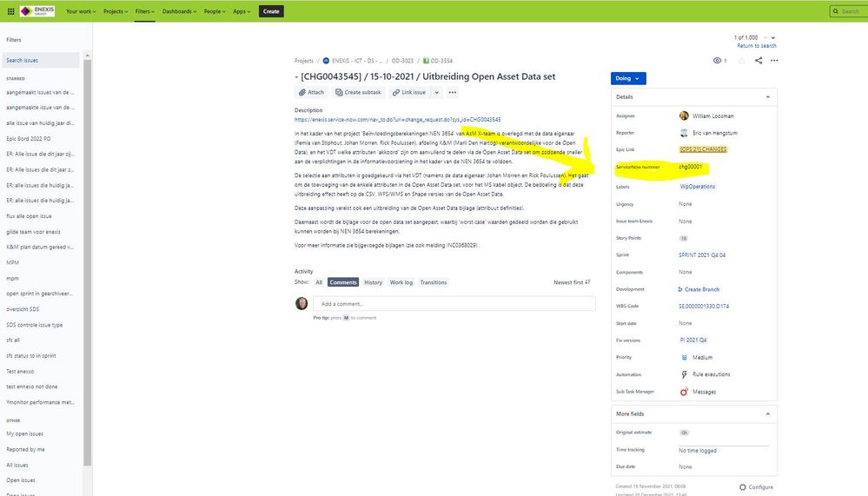Click the Configure gear button
Screen dimensions: 868x496
(x=756, y=487)
